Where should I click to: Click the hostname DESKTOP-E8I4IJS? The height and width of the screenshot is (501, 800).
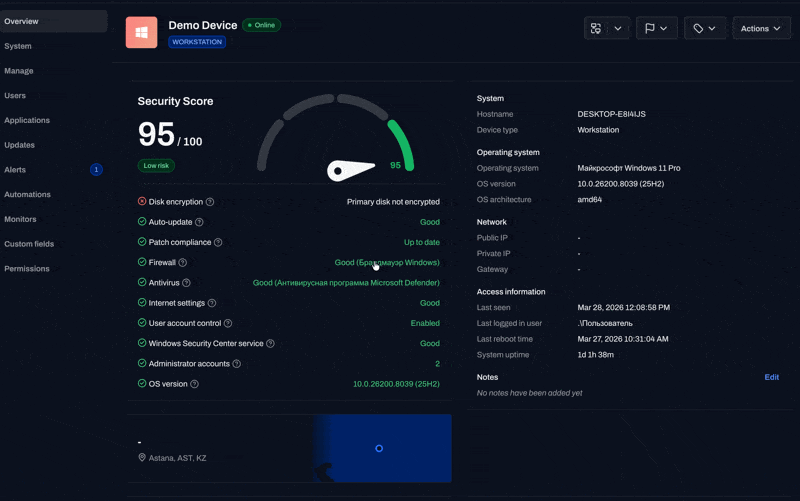pos(611,114)
